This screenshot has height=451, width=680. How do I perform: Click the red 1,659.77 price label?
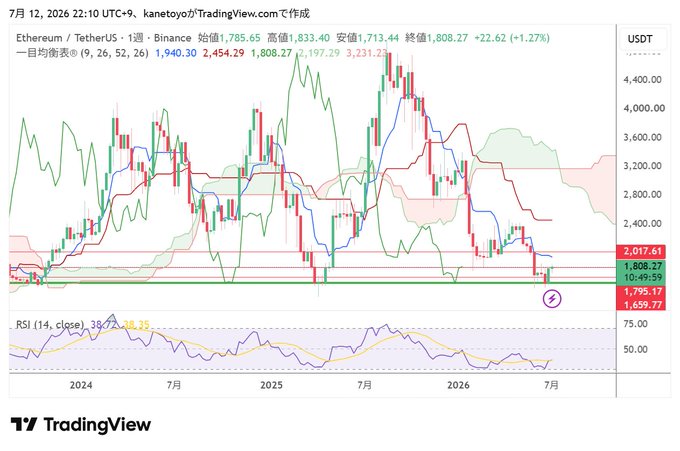pyautogui.click(x=641, y=305)
